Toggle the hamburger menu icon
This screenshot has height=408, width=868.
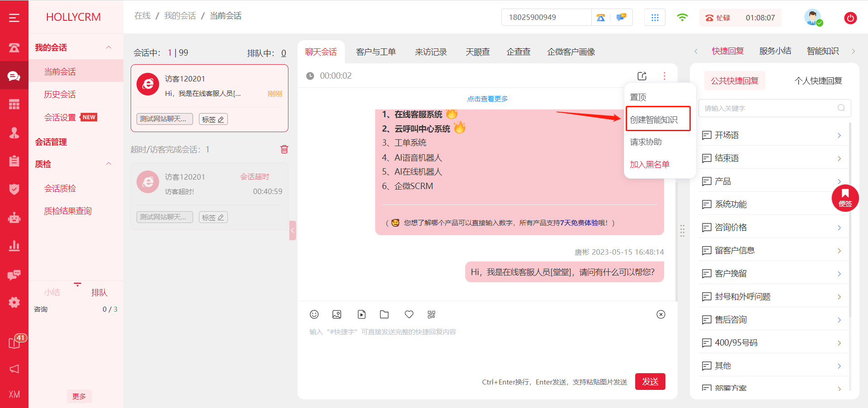point(14,18)
